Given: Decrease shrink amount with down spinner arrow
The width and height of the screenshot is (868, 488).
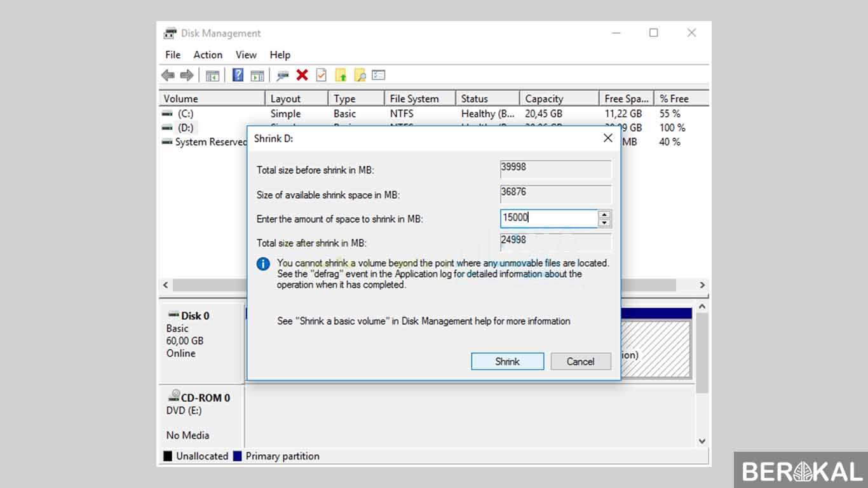Looking at the screenshot, I should click(x=605, y=223).
